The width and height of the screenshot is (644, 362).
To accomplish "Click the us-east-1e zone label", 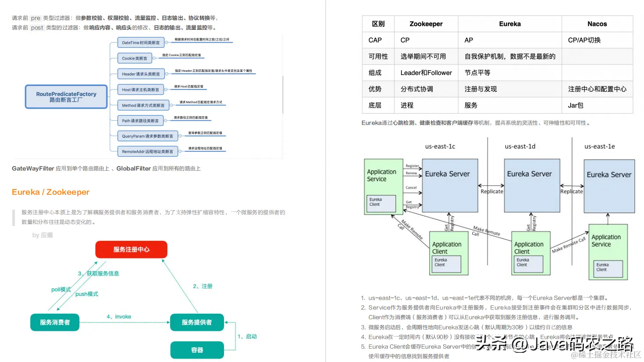I will [x=600, y=147].
